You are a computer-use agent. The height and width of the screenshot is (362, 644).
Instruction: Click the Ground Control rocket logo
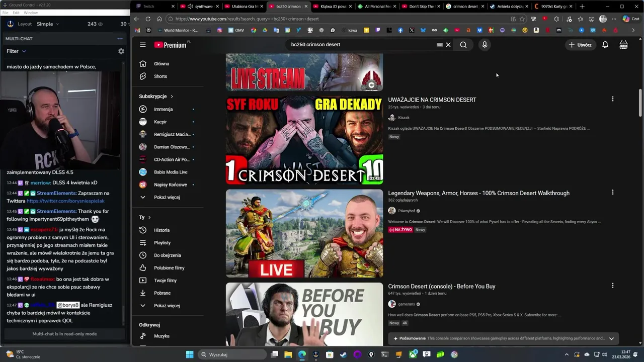pyautogui.click(x=10, y=24)
